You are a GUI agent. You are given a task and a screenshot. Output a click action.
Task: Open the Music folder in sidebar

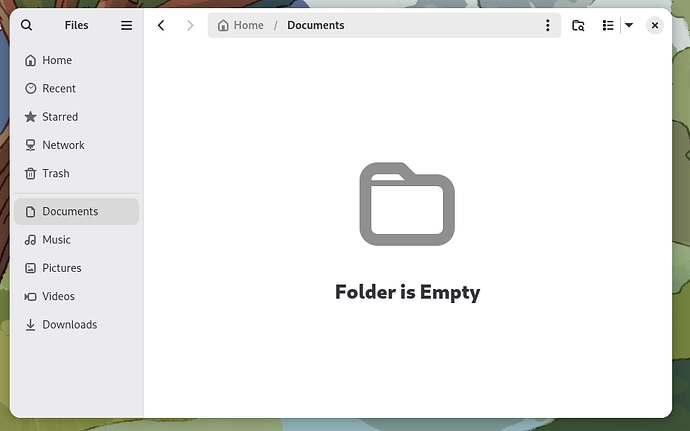click(x=77, y=239)
